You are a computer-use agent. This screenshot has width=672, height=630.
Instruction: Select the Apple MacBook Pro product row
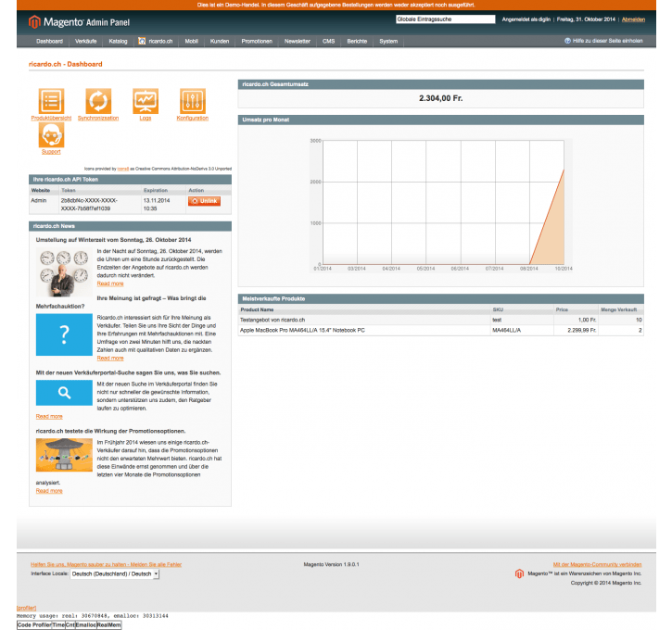point(440,330)
